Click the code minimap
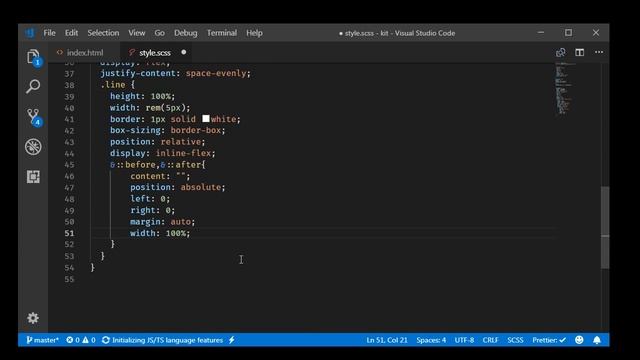 click(x=565, y=88)
